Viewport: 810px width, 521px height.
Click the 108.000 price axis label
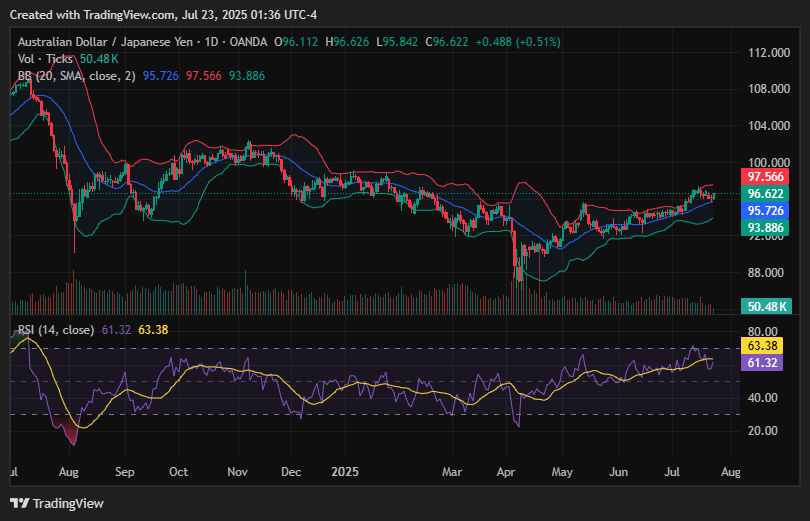point(769,89)
